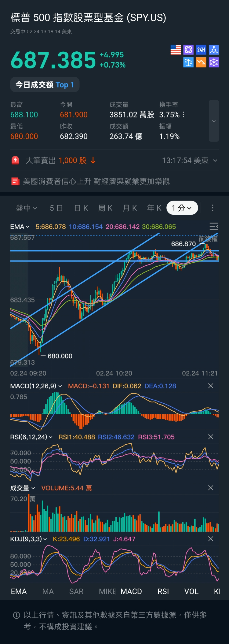This screenshot has width=229, height=644.
Task: Select MIKE in the bottom indicator bar
Action: [x=107, y=591]
